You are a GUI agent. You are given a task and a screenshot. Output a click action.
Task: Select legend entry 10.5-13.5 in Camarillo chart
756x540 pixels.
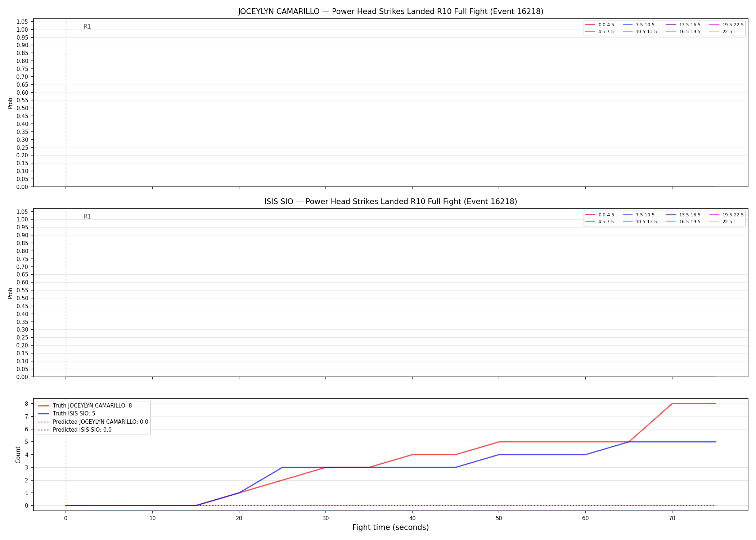(x=640, y=32)
